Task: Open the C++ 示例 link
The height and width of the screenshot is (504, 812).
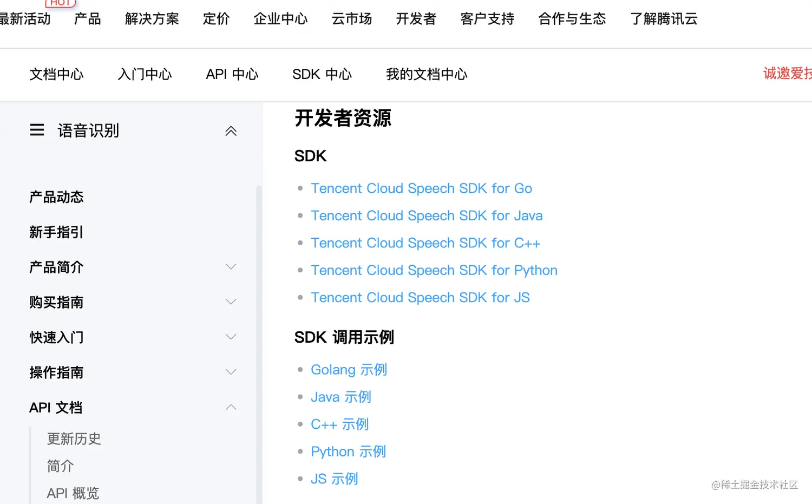Action: 339,424
